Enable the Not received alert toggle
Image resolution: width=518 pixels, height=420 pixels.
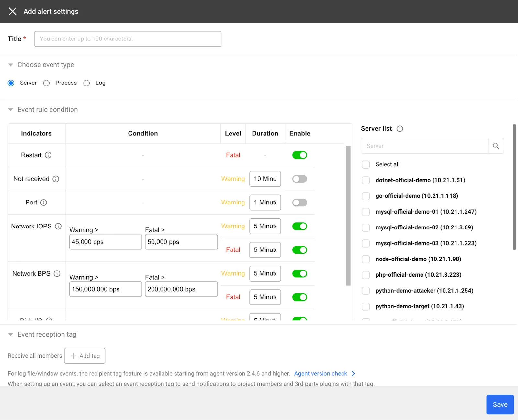tap(299, 179)
